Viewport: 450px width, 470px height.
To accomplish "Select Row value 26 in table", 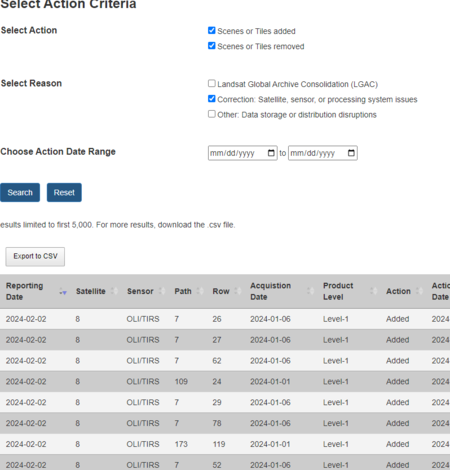I will point(217,319).
